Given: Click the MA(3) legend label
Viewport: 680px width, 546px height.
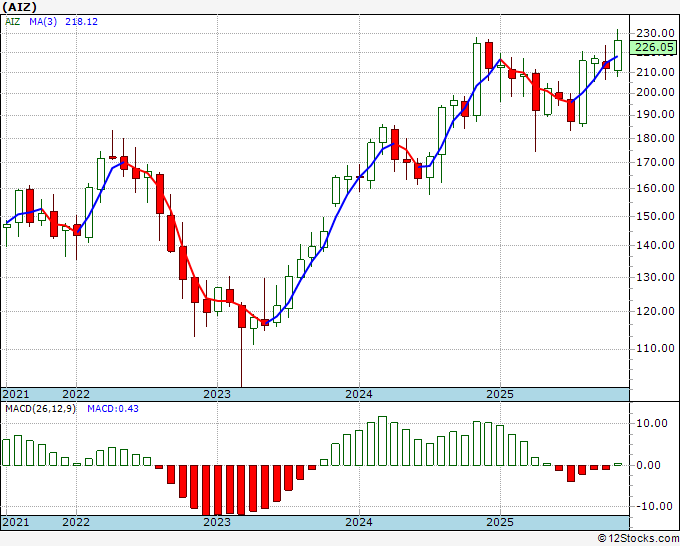Looking at the screenshot, I should 43,21.
